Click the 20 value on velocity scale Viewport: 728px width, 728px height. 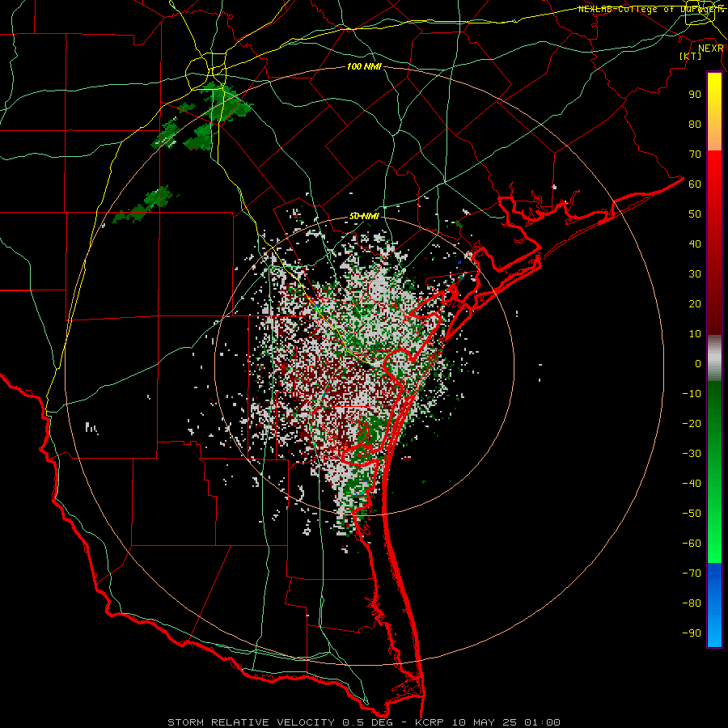point(695,303)
